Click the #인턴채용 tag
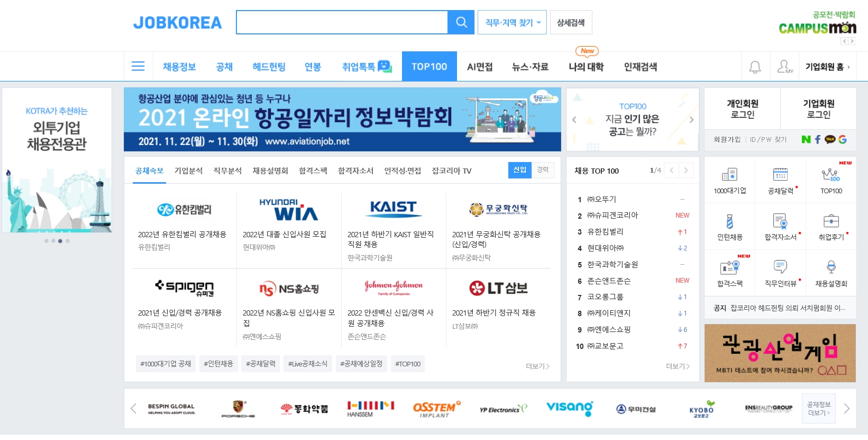 [x=218, y=364]
